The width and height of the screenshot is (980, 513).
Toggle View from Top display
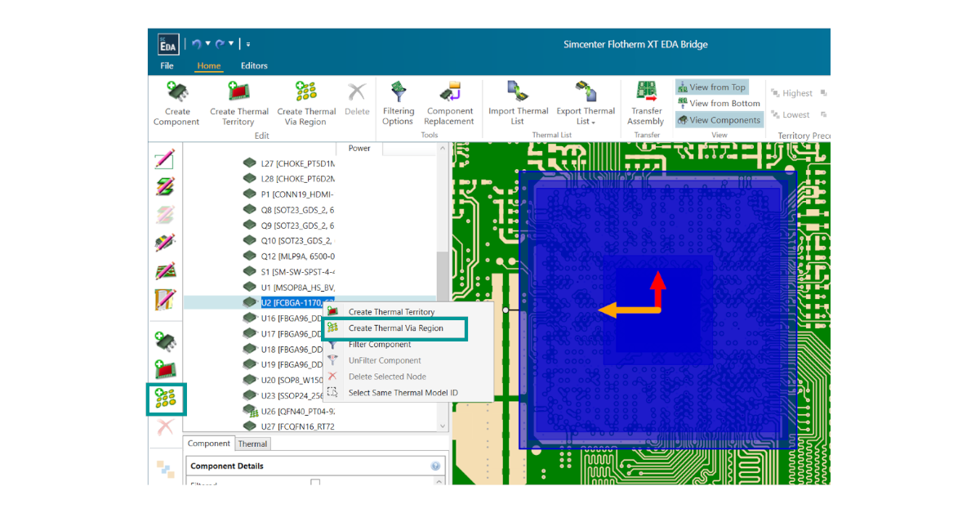pos(711,87)
